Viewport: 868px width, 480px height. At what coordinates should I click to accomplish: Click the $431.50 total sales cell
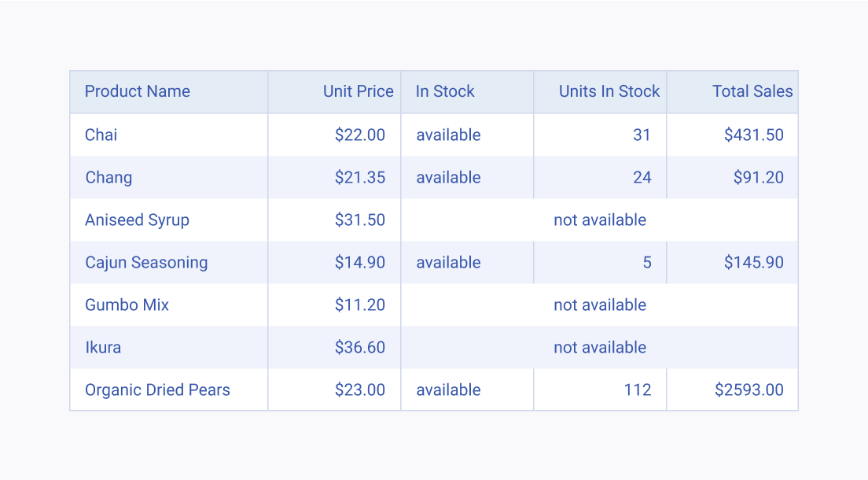pyautogui.click(x=733, y=135)
